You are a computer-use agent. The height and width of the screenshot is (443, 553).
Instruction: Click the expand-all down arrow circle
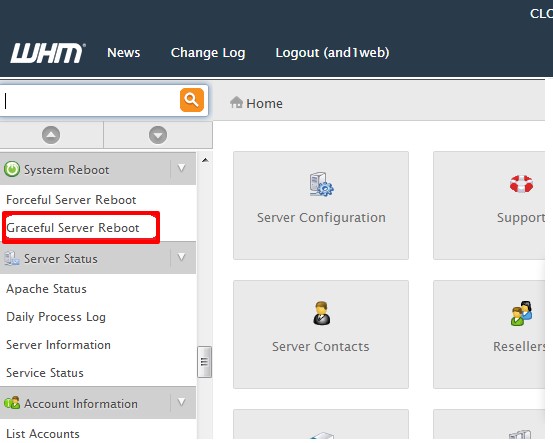click(158, 135)
